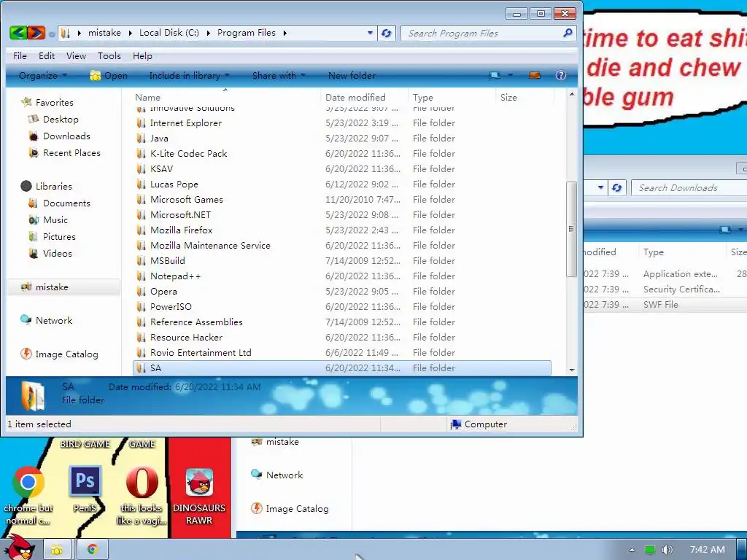Viewport: 747px width, 560px height.
Task: Toggle the preview pane icon
Action: pos(535,75)
